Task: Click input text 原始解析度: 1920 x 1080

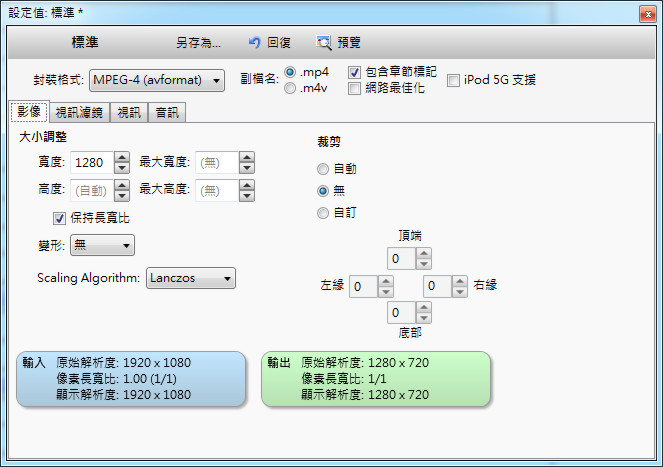Action: [123, 363]
